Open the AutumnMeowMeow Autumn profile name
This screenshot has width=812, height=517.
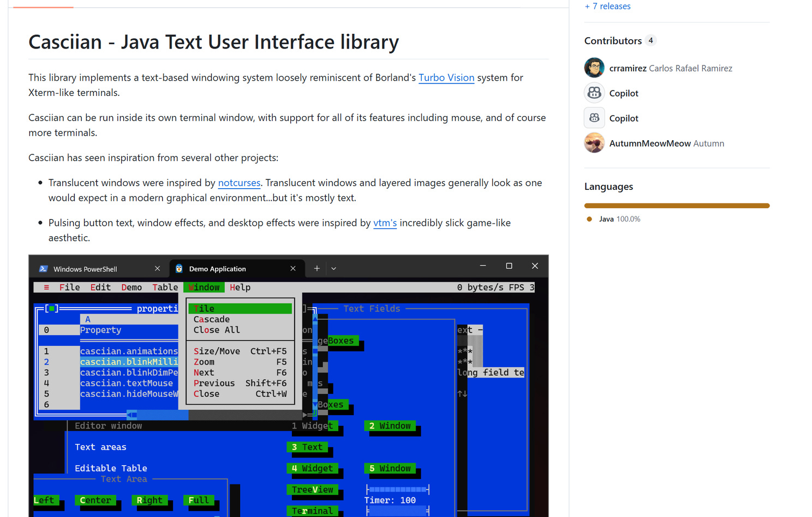coord(666,143)
